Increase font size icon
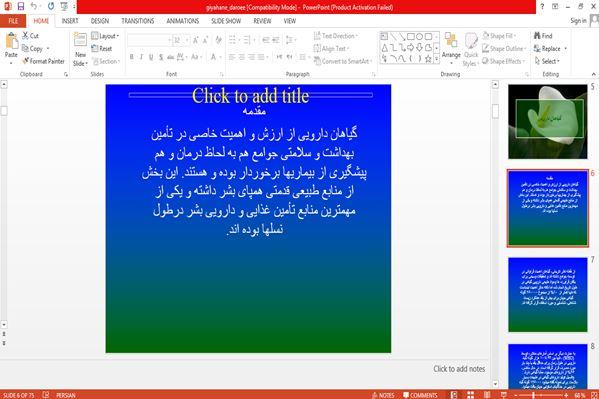Image resolution: width=599 pixels, height=399 pixels. tap(196, 40)
